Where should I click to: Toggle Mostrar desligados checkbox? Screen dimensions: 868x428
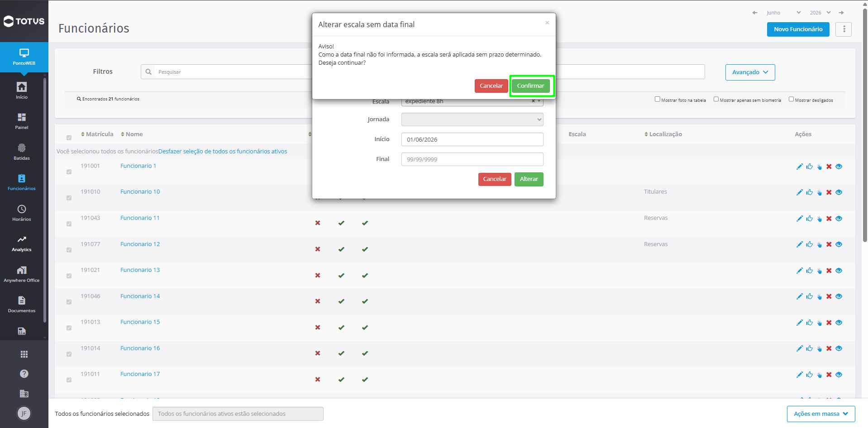pos(791,99)
